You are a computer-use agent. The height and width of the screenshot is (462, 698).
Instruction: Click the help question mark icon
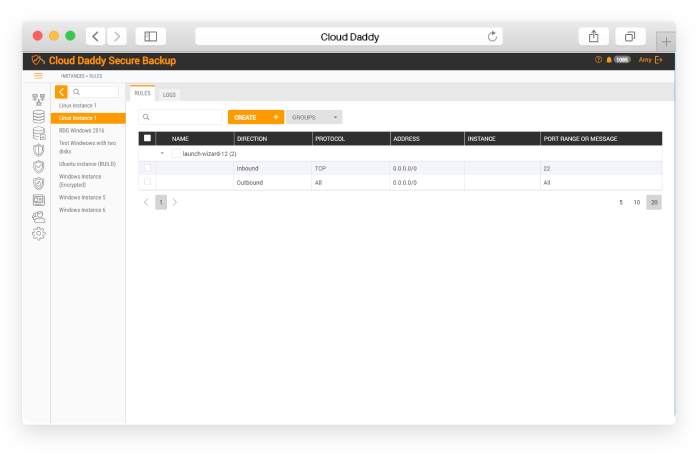(x=599, y=60)
